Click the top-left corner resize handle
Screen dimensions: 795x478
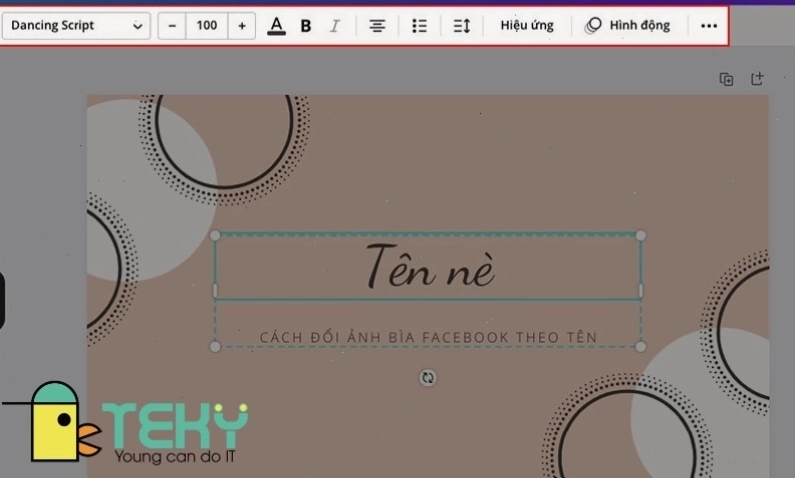coord(215,235)
